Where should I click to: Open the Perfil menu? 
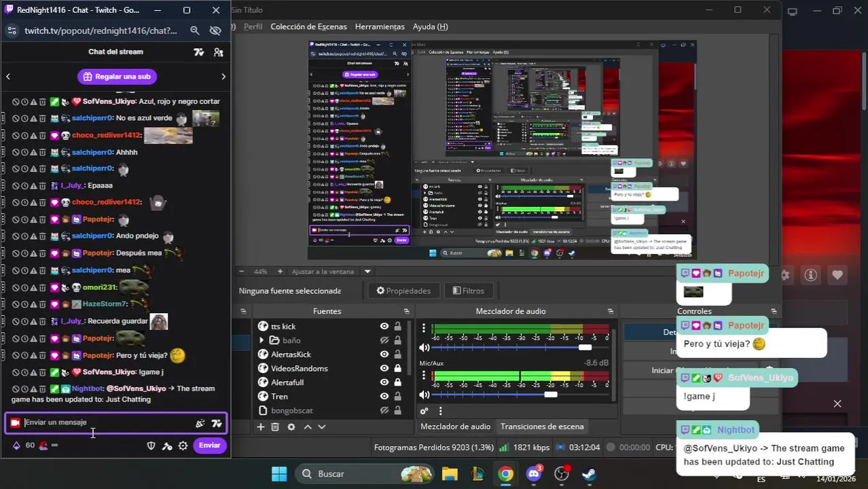pyautogui.click(x=253, y=26)
